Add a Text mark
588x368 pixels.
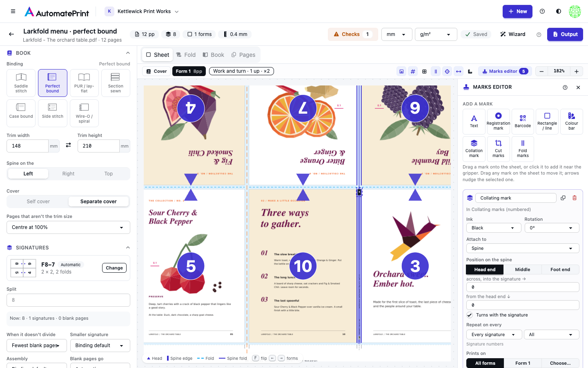pos(474,121)
